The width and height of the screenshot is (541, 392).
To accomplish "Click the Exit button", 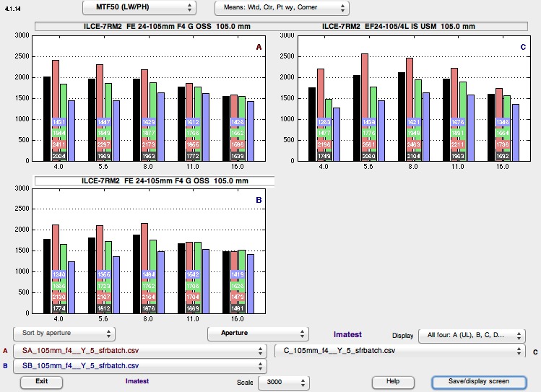I will tap(41, 382).
